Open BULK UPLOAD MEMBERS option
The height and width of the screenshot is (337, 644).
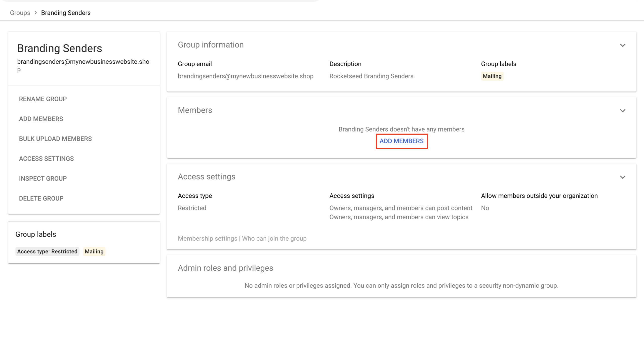[55, 139]
